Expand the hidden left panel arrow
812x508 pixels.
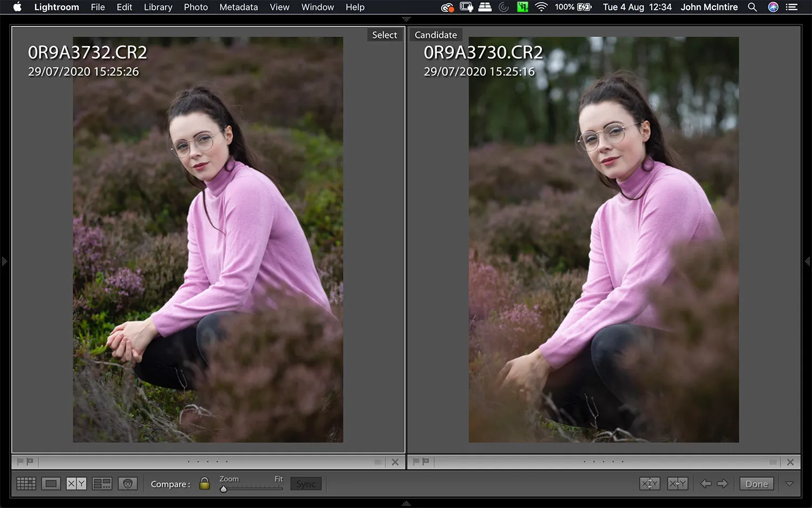(4, 262)
